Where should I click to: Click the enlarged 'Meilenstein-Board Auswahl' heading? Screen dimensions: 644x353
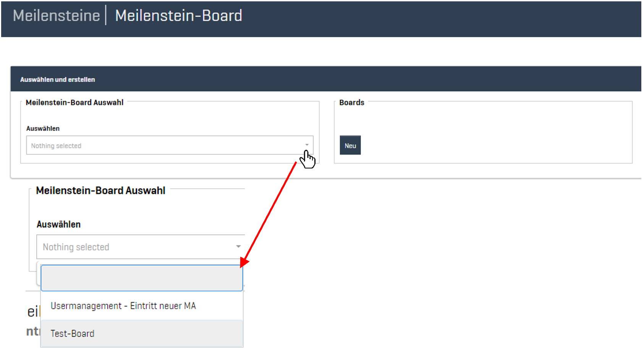point(100,190)
